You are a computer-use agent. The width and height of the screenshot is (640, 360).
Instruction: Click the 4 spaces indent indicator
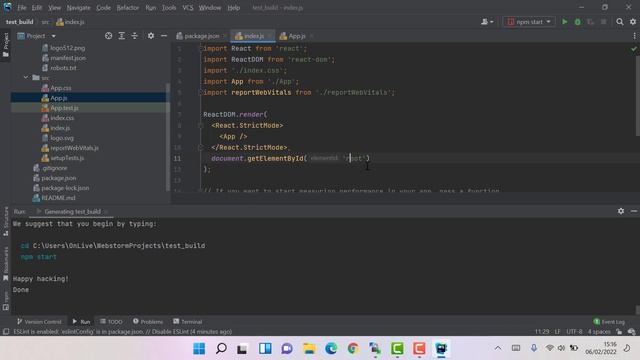599,331
